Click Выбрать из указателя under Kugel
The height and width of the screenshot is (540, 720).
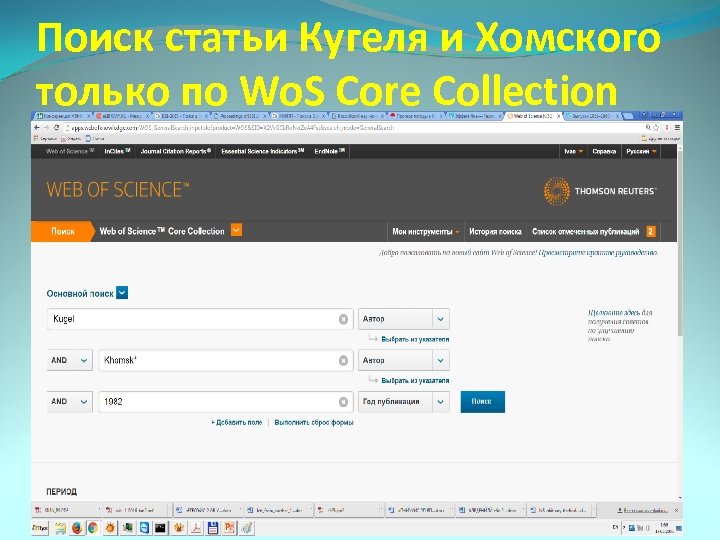tap(415, 339)
